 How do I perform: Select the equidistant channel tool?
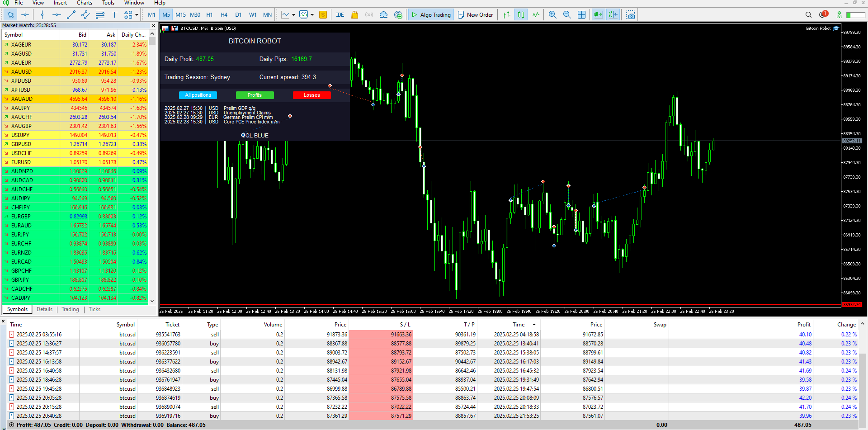point(85,15)
